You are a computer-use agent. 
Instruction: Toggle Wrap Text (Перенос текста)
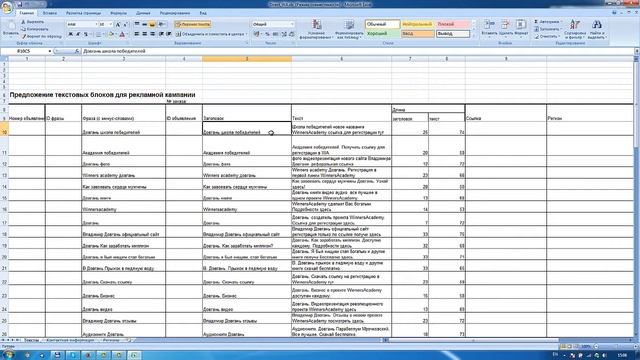193,24
